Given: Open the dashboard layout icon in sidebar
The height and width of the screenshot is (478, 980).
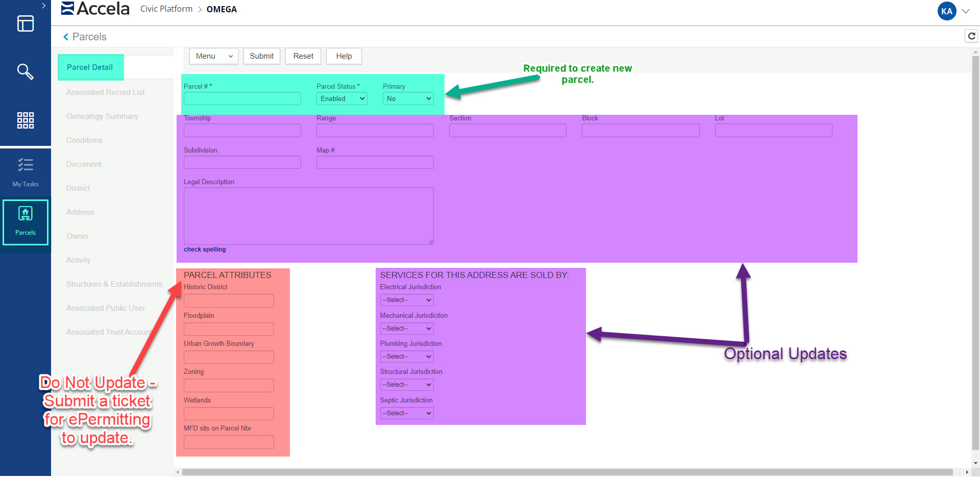Looking at the screenshot, I should [x=26, y=23].
